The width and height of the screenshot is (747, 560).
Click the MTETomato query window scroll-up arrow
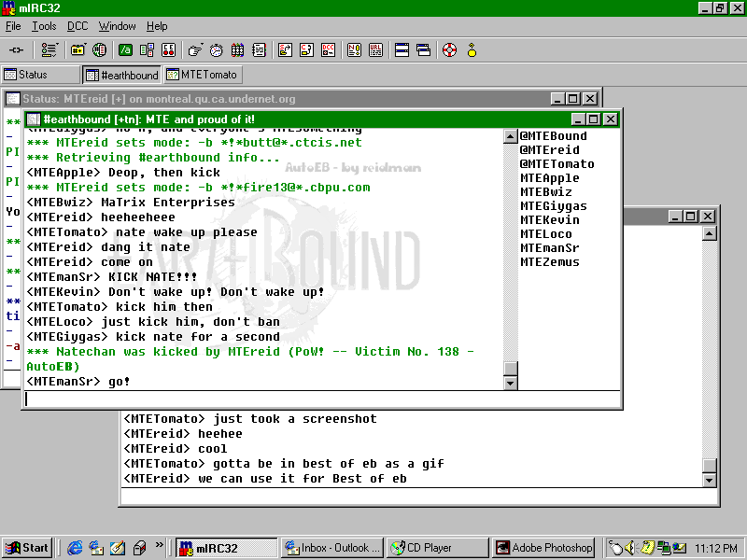[710, 234]
